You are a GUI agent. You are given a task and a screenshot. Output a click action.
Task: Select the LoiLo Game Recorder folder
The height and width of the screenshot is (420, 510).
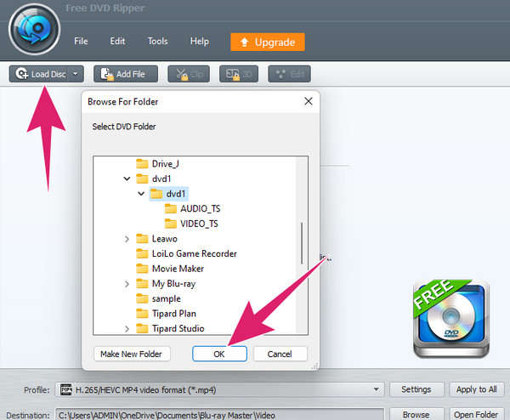[186, 253]
